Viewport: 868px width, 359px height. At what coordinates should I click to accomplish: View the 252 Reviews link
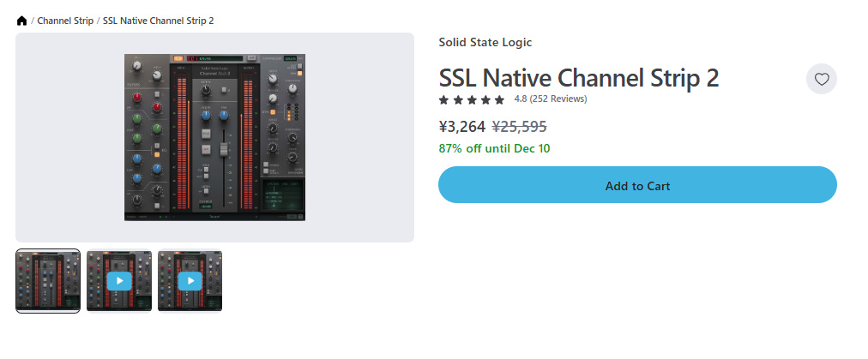click(x=558, y=99)
